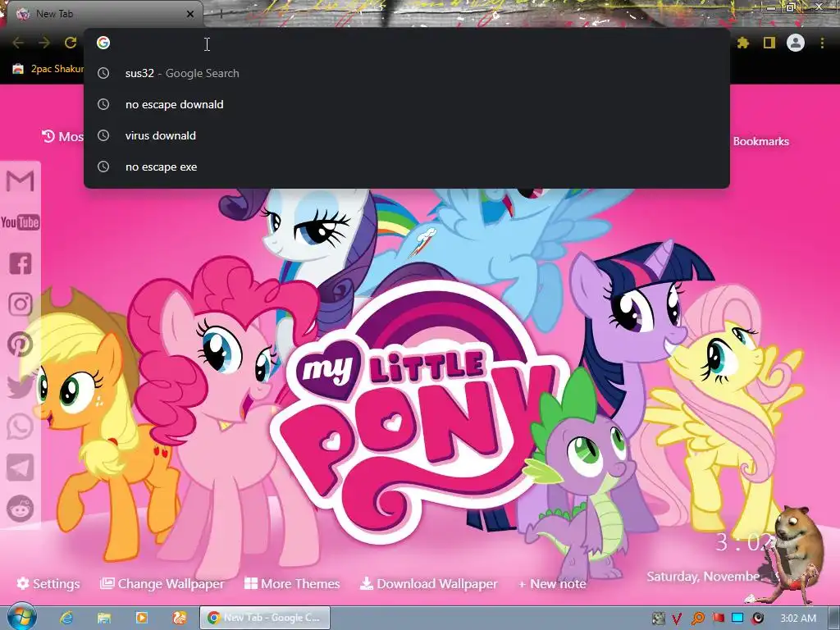Open Instagram from the sidebar
Image resolution: width=840 pixels, height=630 pixels.
(x=20, y=304)
